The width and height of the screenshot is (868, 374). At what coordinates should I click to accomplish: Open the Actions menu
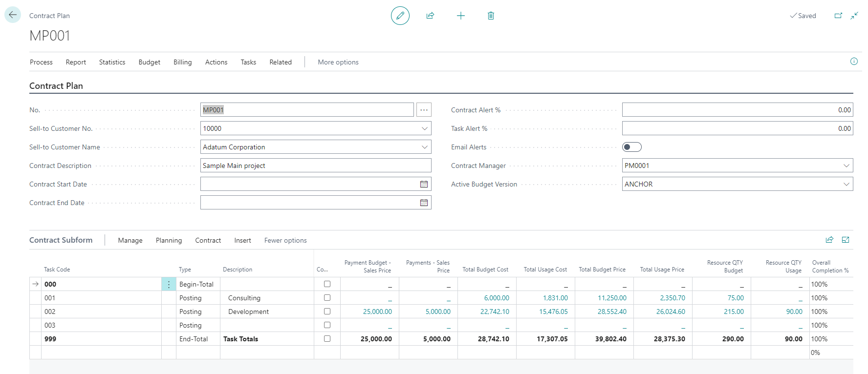click(216, 62)
